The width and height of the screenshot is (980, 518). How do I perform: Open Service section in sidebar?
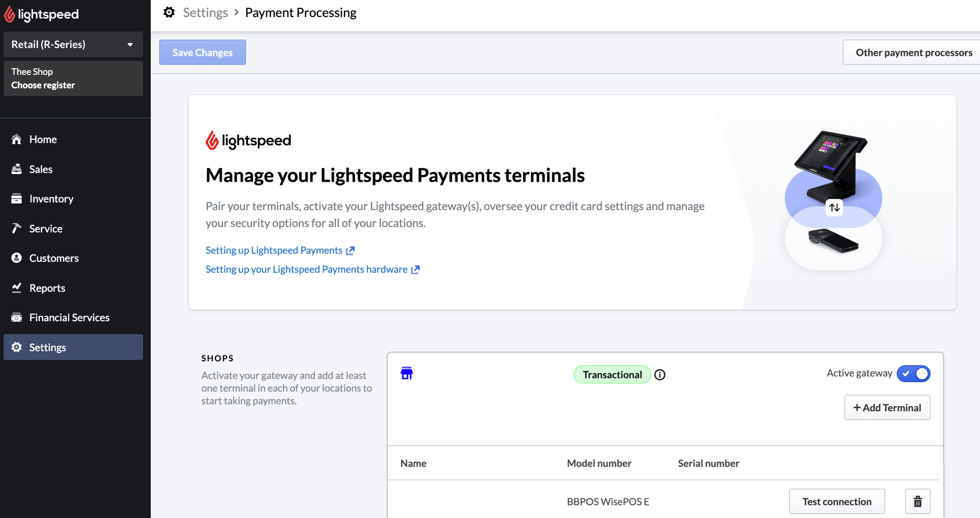coord(73,229)
